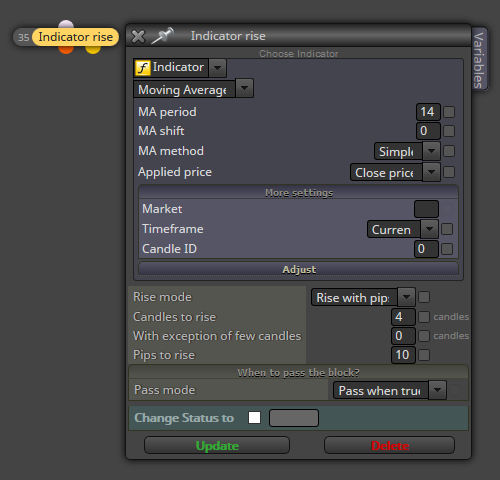Click the red Delete button

coord(390,446)
